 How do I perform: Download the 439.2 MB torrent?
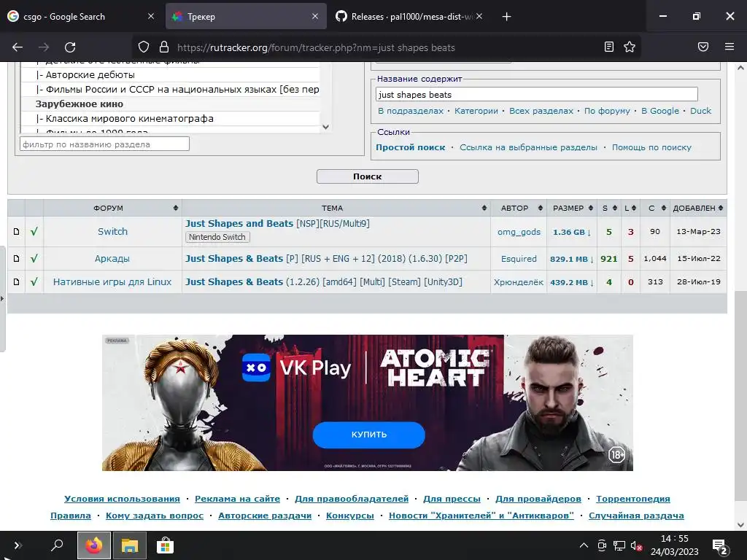pyautogui.click(x=572, y=282)
